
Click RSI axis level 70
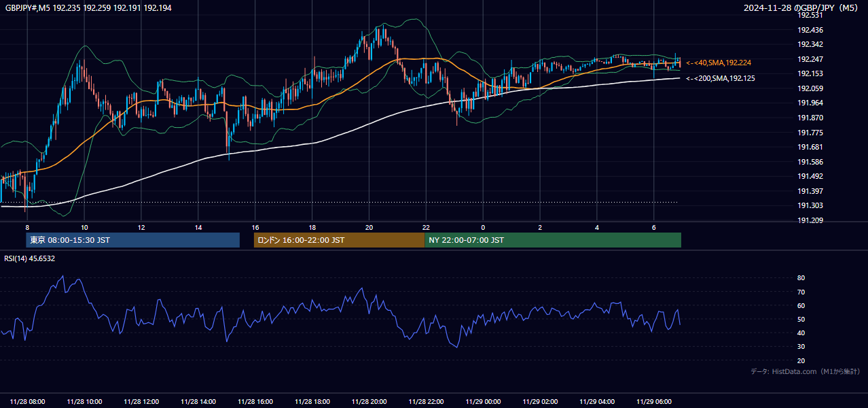[801, 292]
